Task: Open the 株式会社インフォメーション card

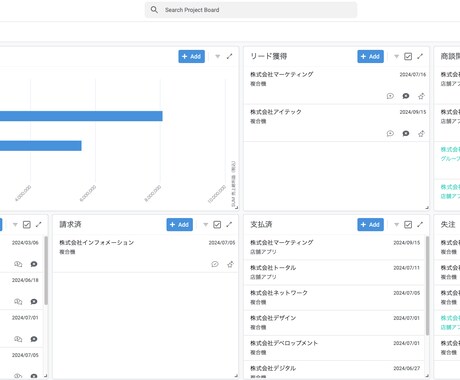Action: click(146, 253)
